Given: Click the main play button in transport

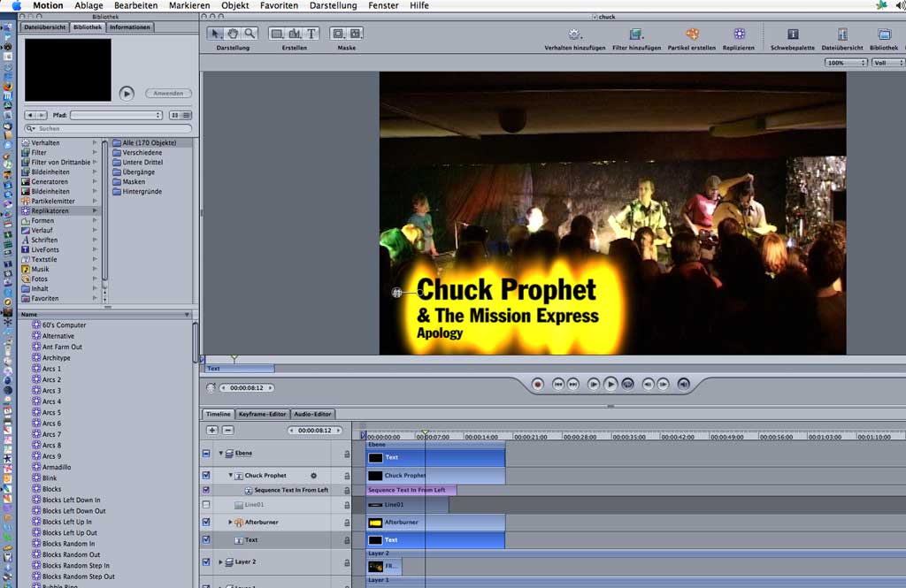Looking at the screenshot, I should (x=610, y=384).
